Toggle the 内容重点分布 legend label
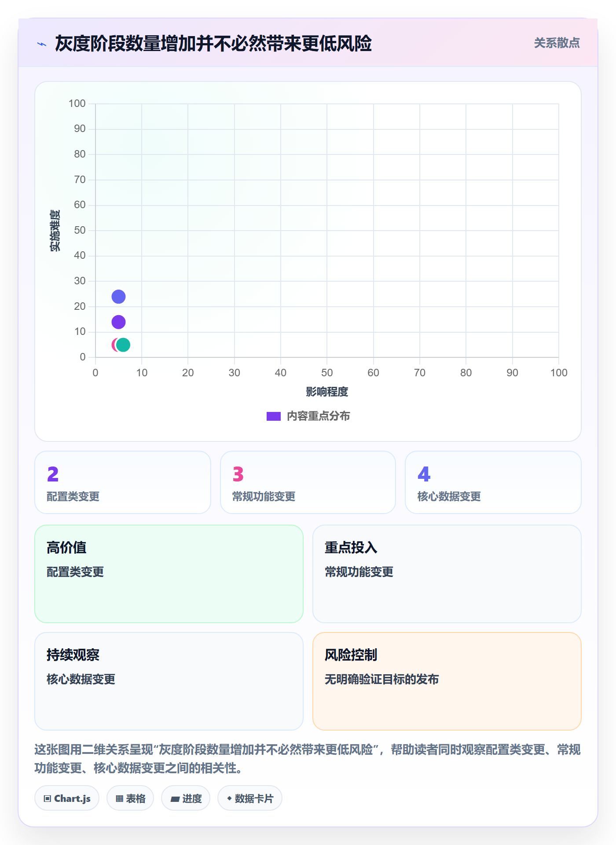 click(319, 416)
